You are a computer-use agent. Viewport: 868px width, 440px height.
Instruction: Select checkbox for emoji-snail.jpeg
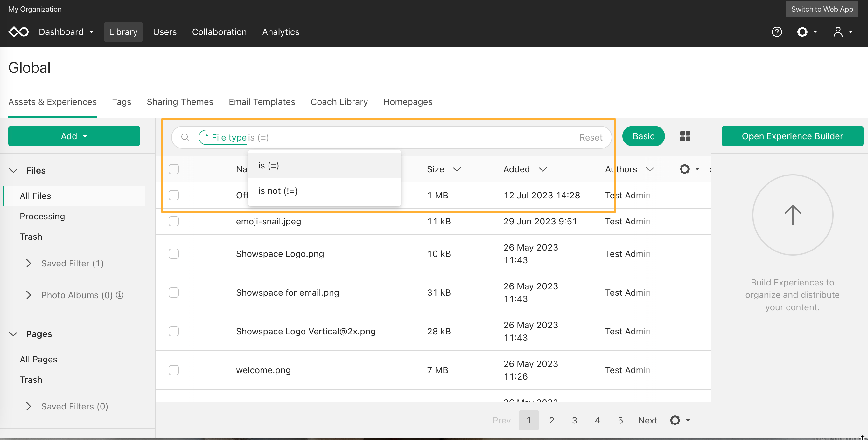coord(173,221)
